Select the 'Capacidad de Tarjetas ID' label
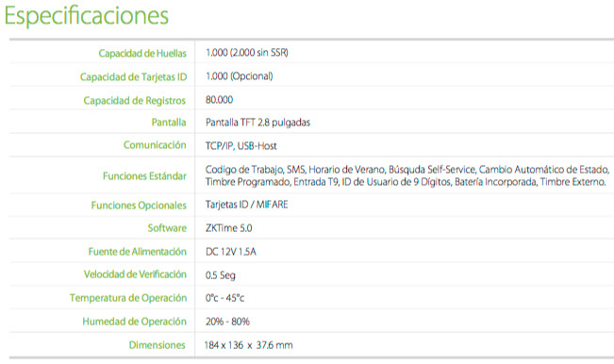 [134, 77]
